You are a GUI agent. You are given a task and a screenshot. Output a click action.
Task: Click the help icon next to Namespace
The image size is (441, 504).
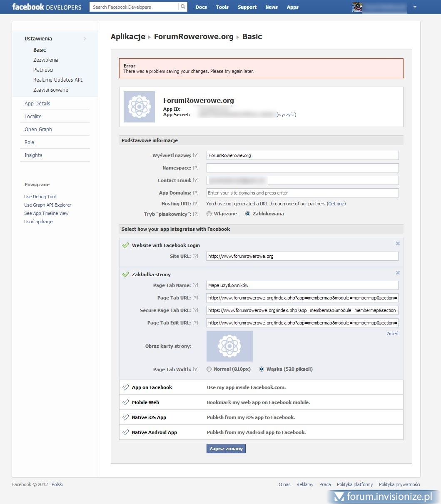click(196, 168)
